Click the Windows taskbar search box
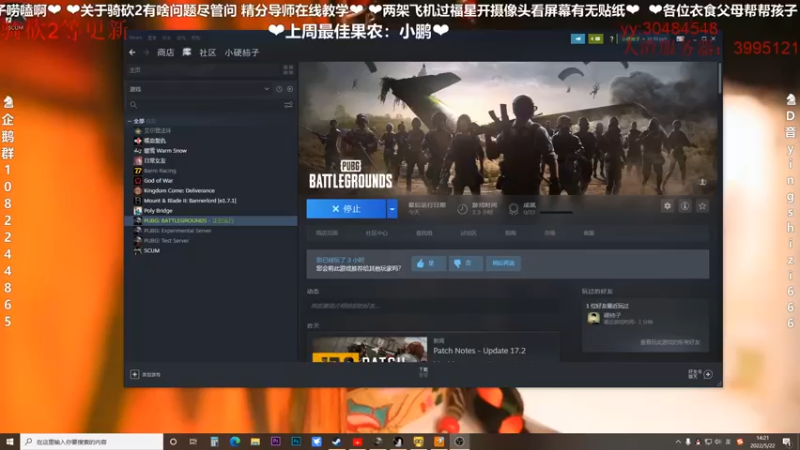This screenshot has width=800, height=450. point(91,441)
